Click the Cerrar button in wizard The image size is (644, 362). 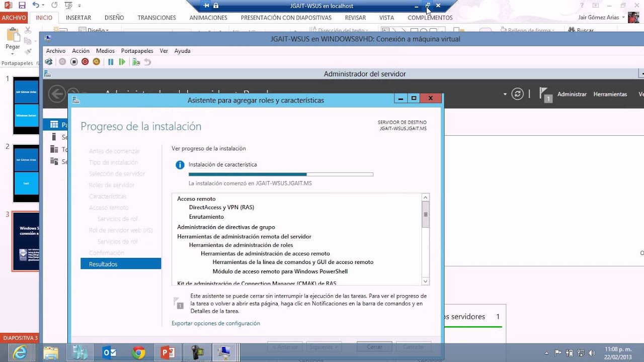[374, 347]
